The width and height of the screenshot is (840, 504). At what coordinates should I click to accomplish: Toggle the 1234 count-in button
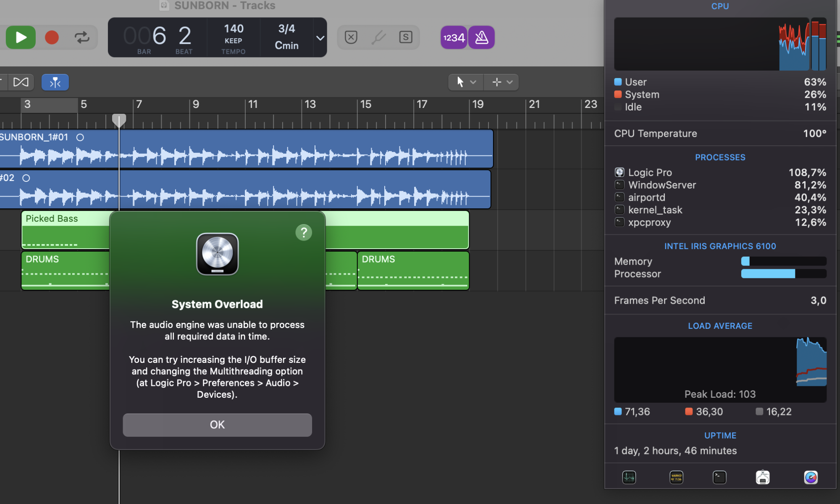454,37
